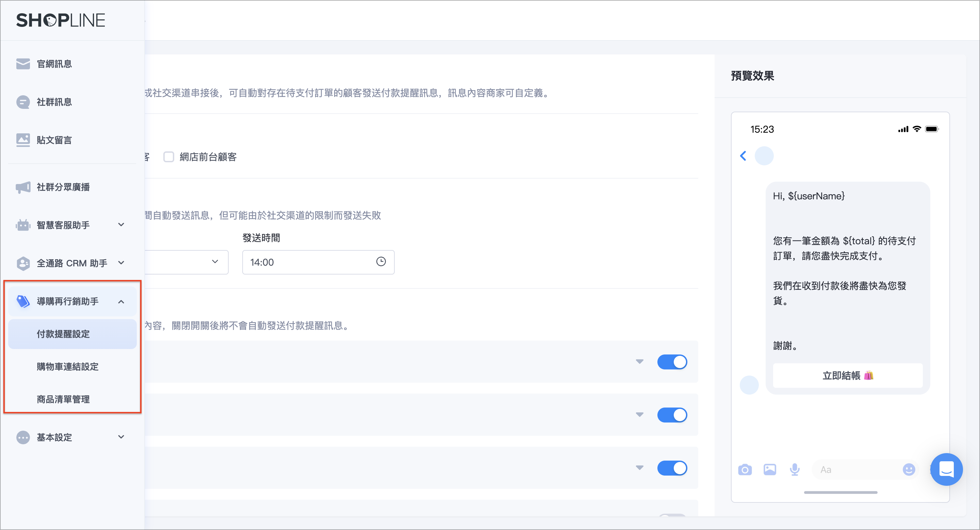Image resolution: width=980 pixels, height=530 pixels.
Task: Click the wifi icon in preview status bar
Action: (x=917, y=129)
